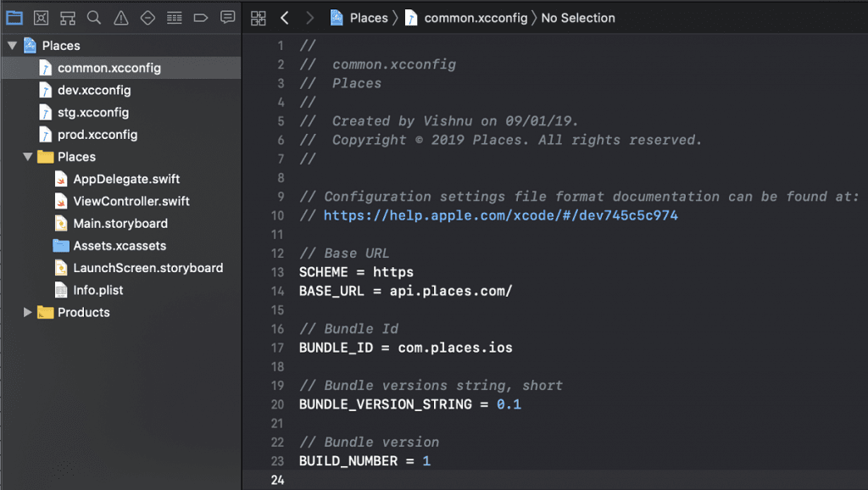The image size is (868, 490).
Task: Click the BUILD_NUMBER = 1 line
Action: pos(364,460)
